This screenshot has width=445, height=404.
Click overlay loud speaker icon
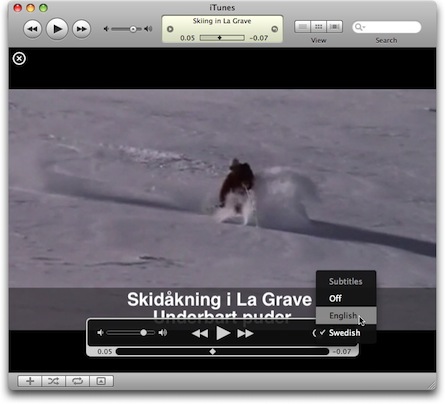tap(163, 333)
